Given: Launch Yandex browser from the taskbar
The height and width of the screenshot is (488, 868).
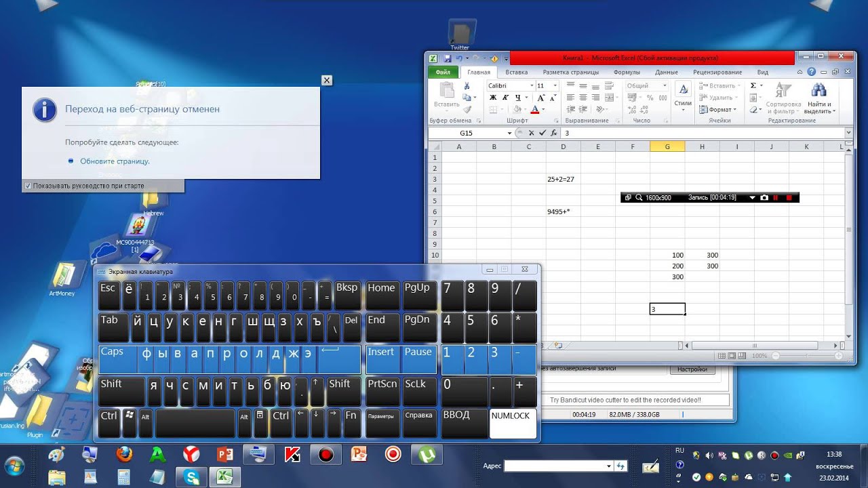Looking at the screenshot, I should click(x=191, y=454).
